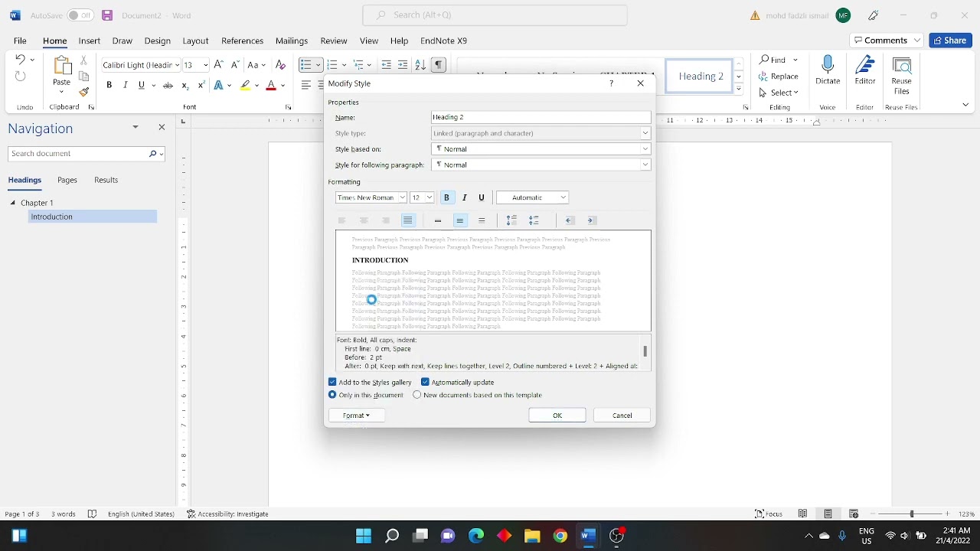Toggle Bold button in Modify Style dialog
Viewport: 980px width, 551px height.
[447, 197]
